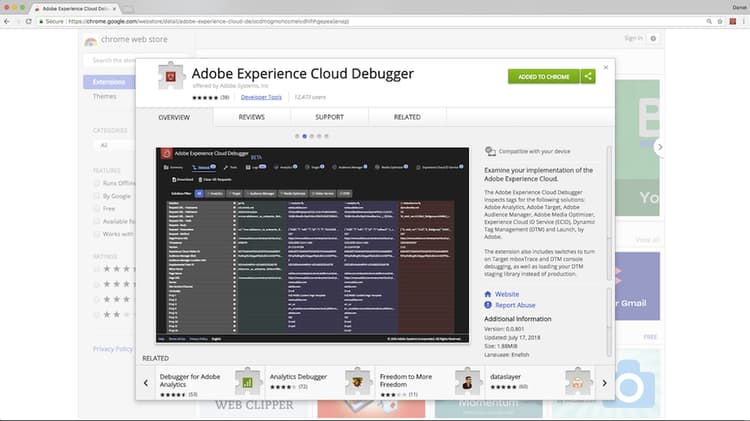Toggle the By Google checkbox

click(x=97, y=196)
